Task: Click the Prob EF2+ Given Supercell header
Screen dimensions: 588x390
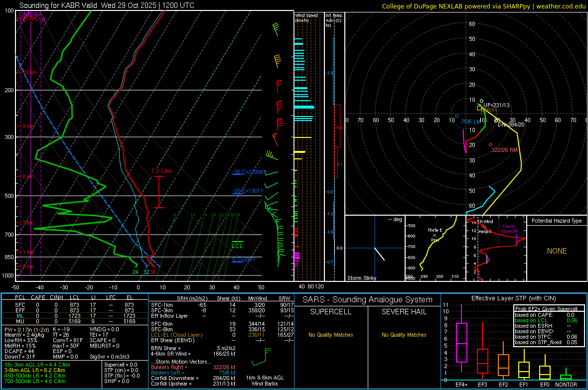Action: 546,309
